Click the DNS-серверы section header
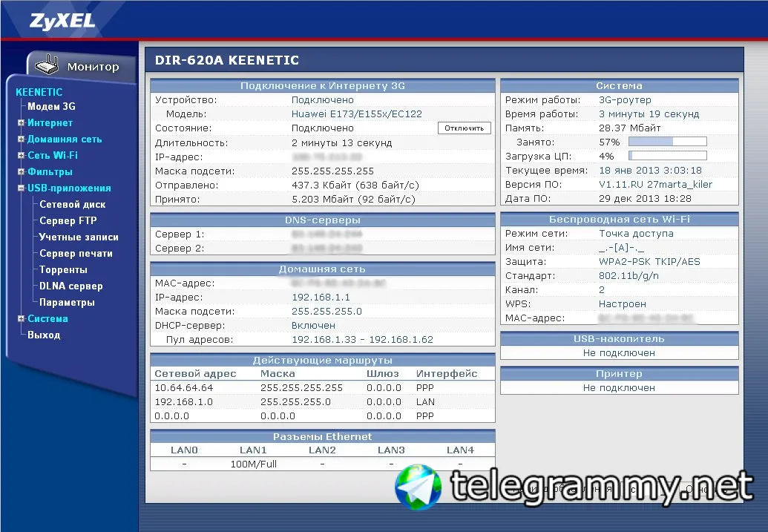 point(322,220)
